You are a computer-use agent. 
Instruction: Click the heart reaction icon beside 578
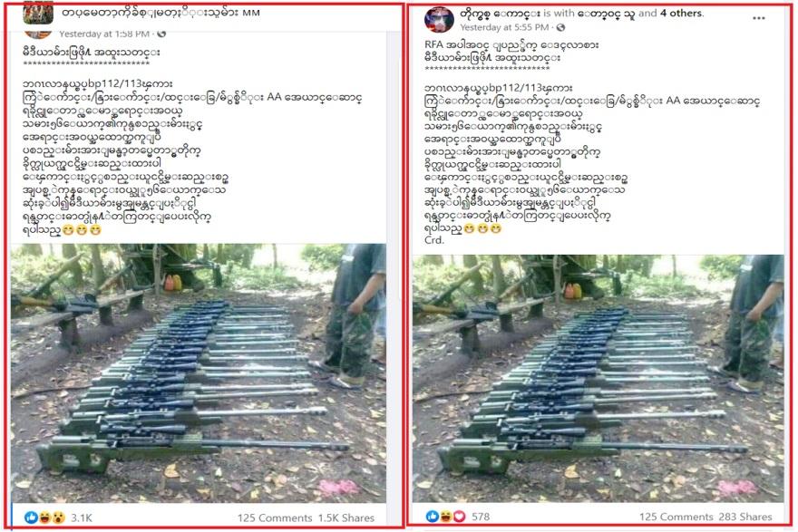tap(459, 517)
